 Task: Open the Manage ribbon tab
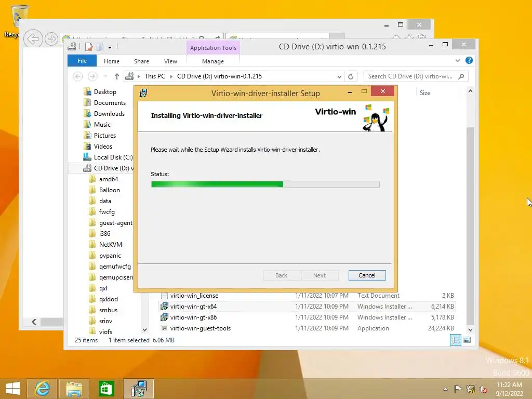click(x=212, y=61)
